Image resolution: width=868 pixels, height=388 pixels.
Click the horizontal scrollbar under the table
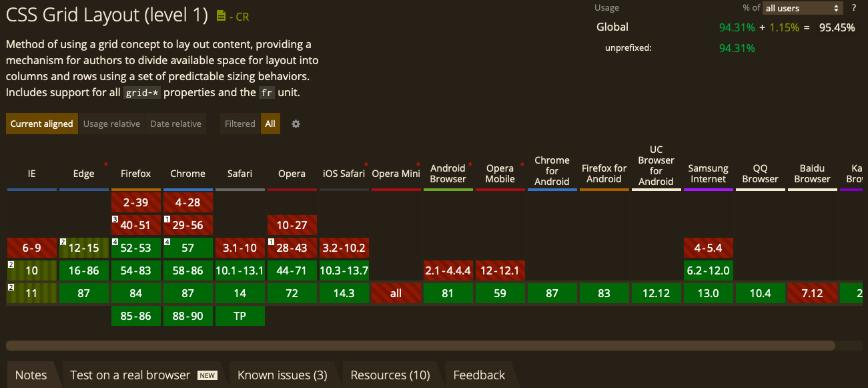click(420, 345)
